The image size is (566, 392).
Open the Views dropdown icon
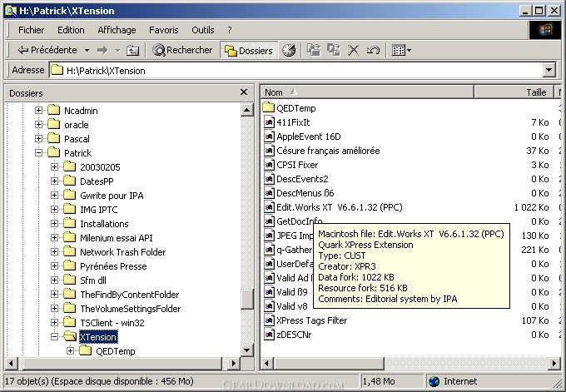[401, 50]
